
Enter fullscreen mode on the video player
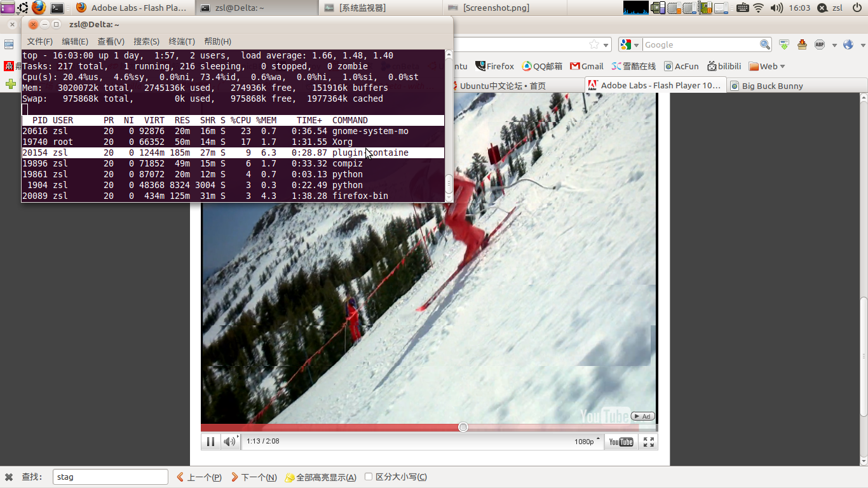[648, 442]
